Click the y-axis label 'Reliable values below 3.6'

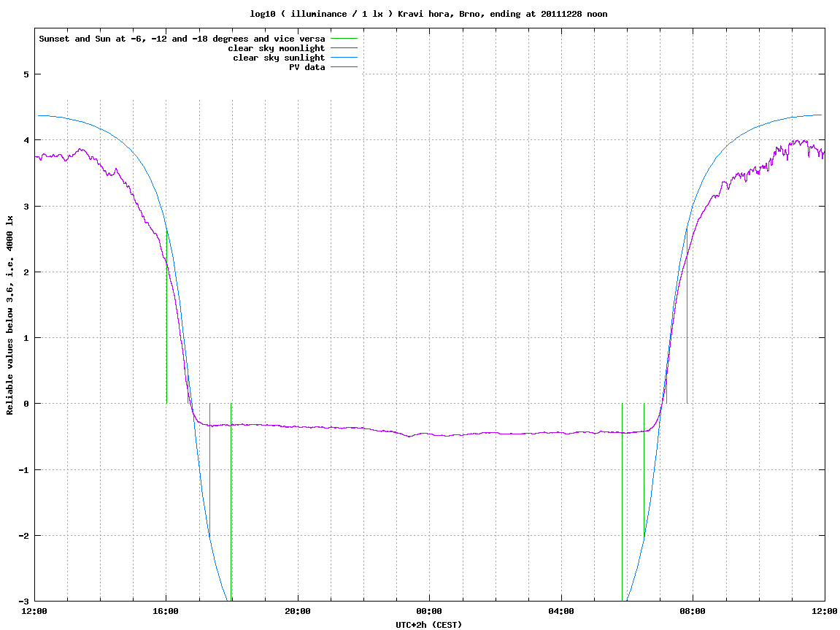(9, 315)
